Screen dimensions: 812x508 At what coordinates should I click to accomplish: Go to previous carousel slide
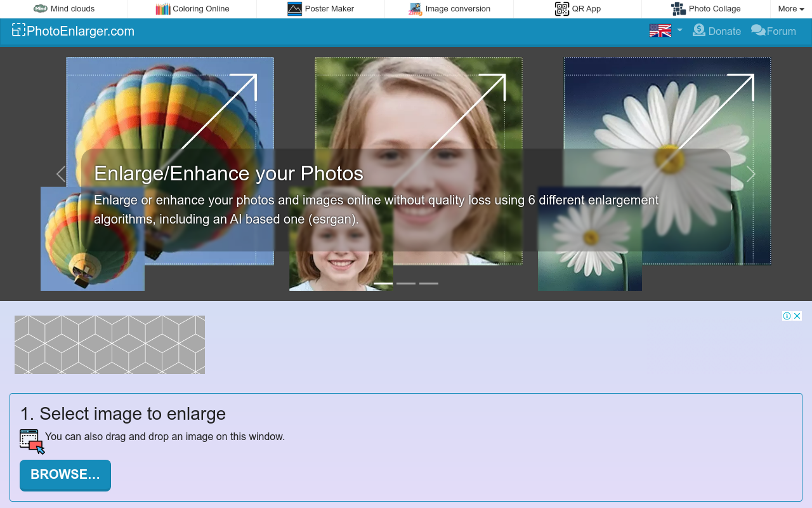click(61, 174)
